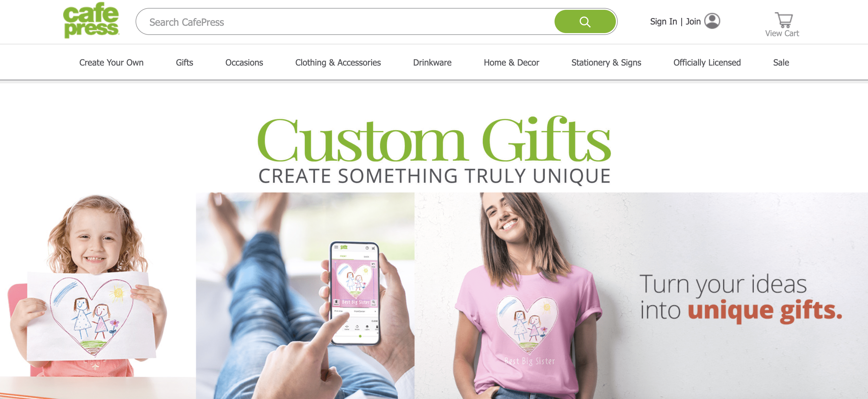This screenshot has width=868, height=399.
Task: Click the Occasions dropdown menu item
Action: tap(244, 62)
